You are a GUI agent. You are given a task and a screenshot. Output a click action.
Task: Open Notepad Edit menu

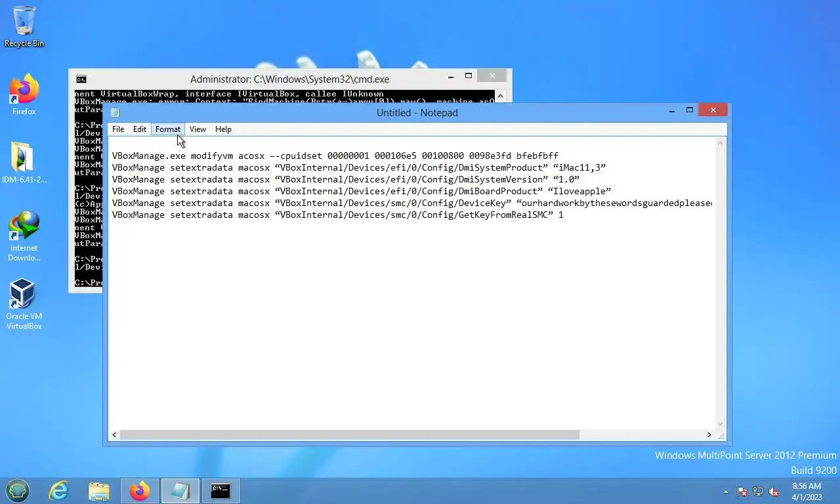click(140, 129)
